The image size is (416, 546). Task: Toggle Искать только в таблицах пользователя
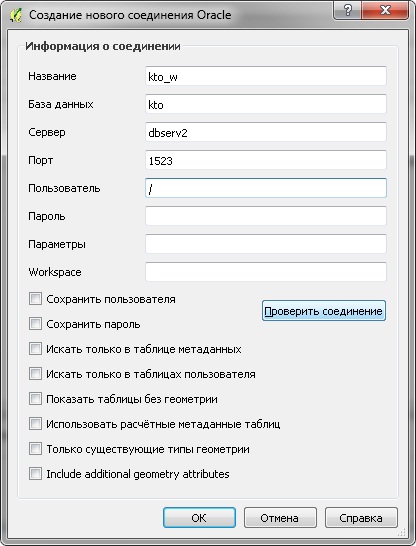(x=35, y=374)
